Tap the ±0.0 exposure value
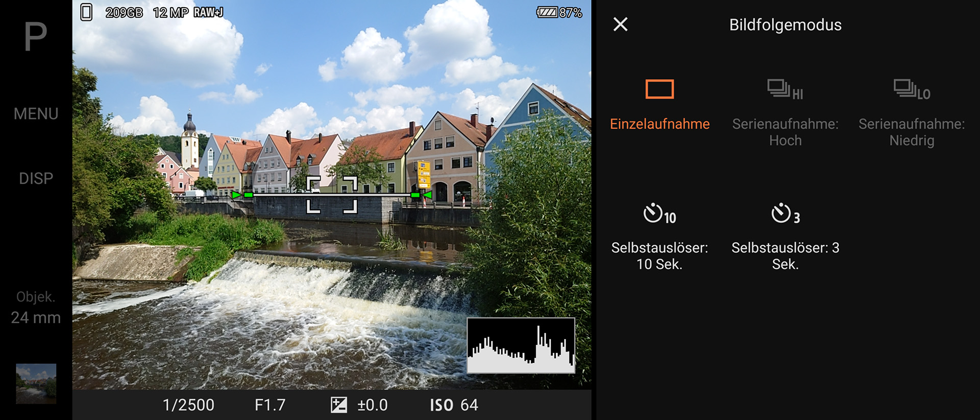This screenshot has width=980, height=420. 373,405
